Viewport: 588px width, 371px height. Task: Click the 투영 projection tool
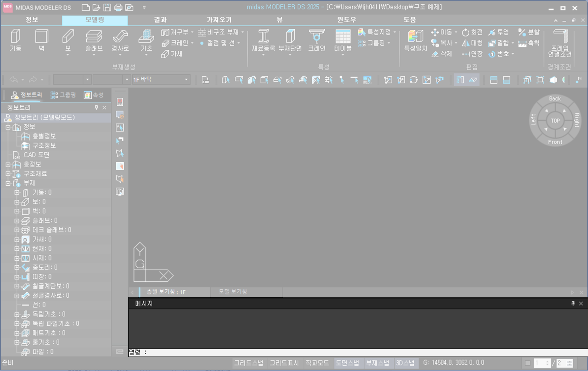pyautogui.click(x=499, y=32)
